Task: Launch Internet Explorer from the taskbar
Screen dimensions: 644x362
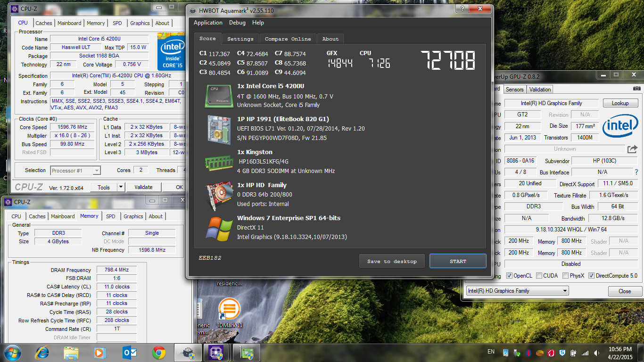Action: point(42,352)
